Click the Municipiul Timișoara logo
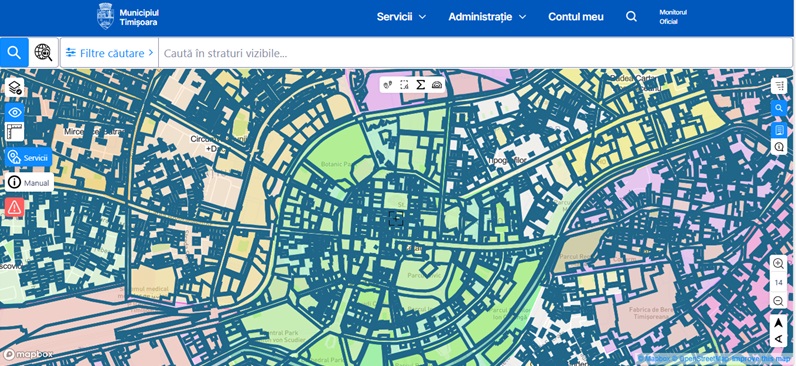The height and width of the screenshot is (366, 796). pyautogui.click(x=128, y=16)
